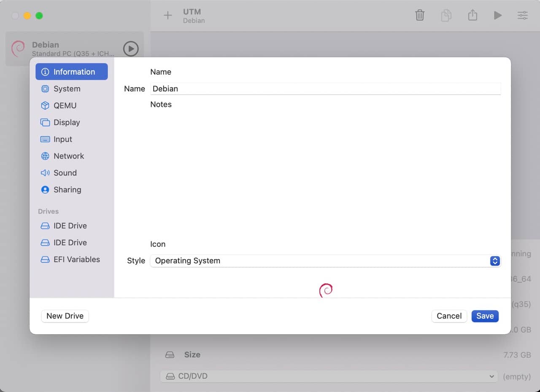Screen dimensions: 540x392
Task: Open the Information settings tab
Action: [72, 72]
